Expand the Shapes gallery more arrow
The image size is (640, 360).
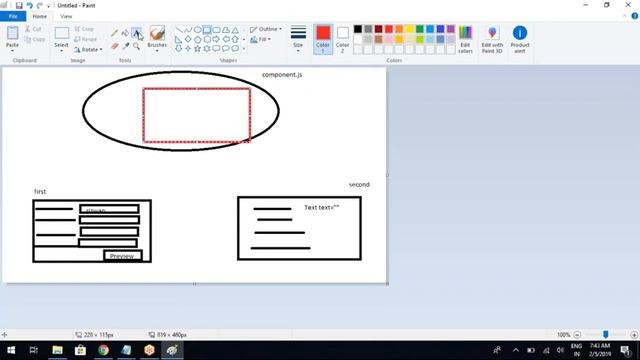[244, 49]
